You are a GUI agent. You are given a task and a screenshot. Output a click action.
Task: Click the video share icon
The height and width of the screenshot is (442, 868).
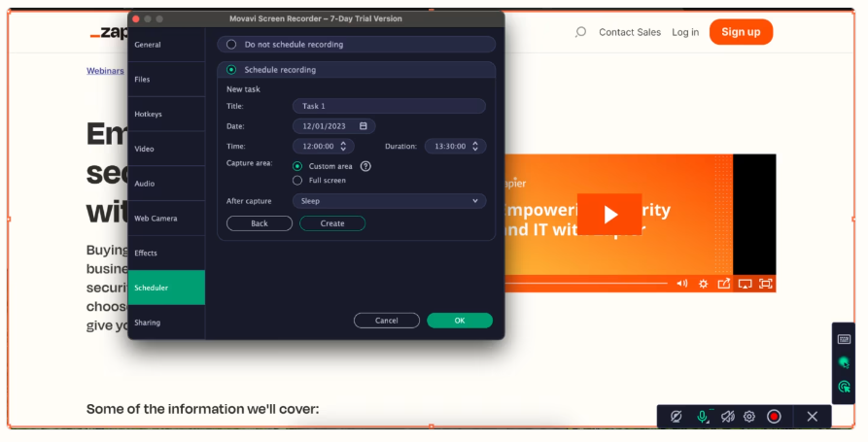tap(723, 284)
